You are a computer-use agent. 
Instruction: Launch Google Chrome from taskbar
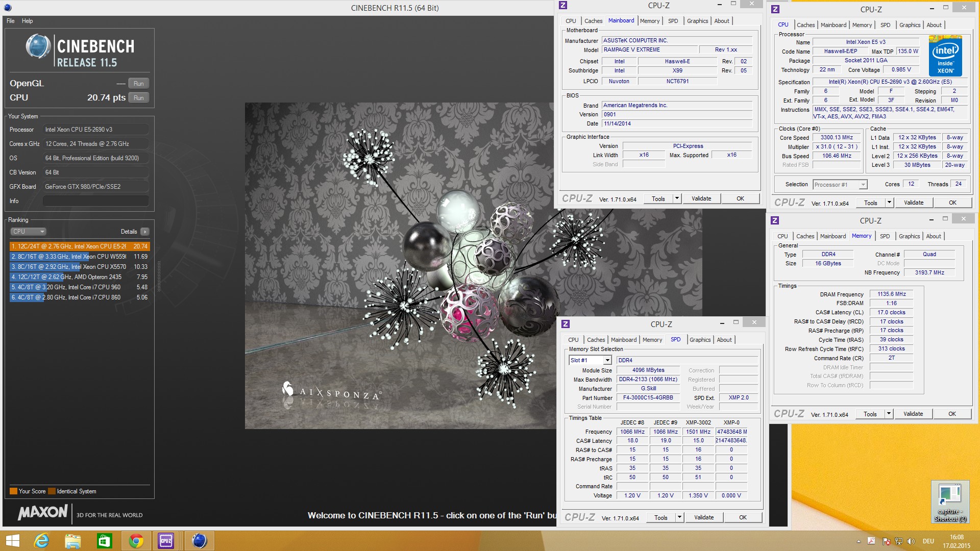coord(136,541)
